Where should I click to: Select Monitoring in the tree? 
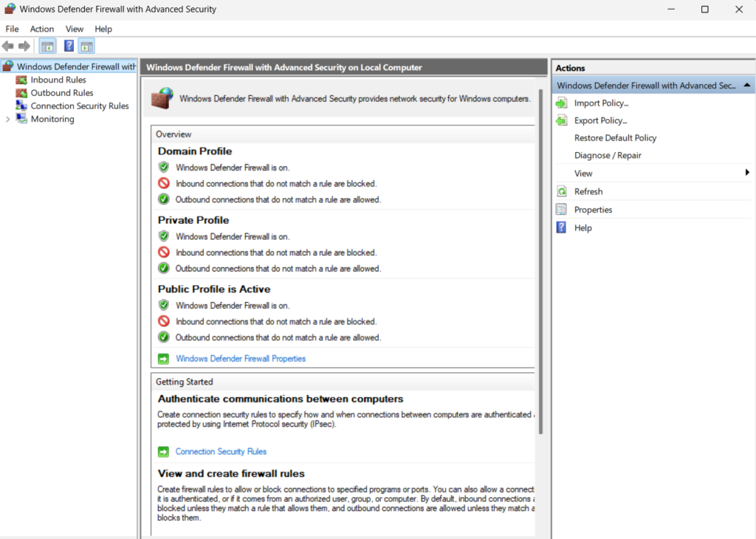52,119
